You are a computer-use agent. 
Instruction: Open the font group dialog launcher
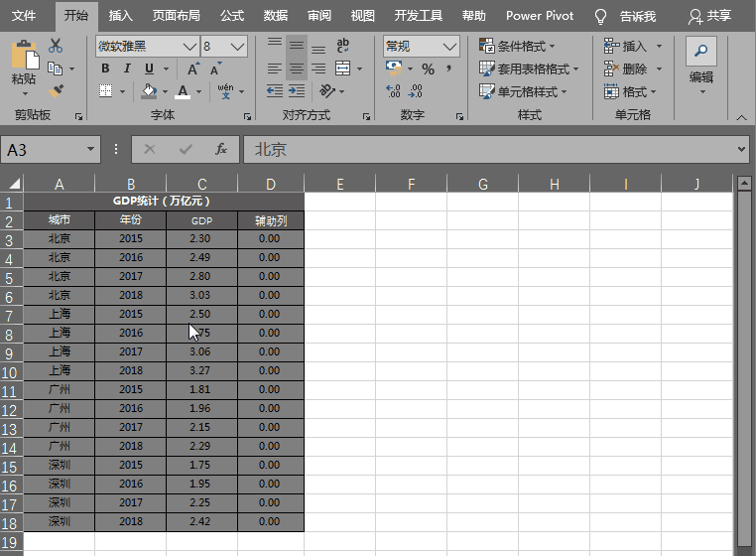247,116
